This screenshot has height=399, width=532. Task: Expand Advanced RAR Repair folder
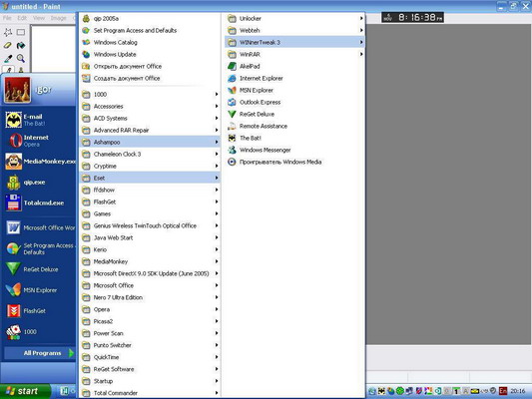pyautogui.click(x=150, y=131)
